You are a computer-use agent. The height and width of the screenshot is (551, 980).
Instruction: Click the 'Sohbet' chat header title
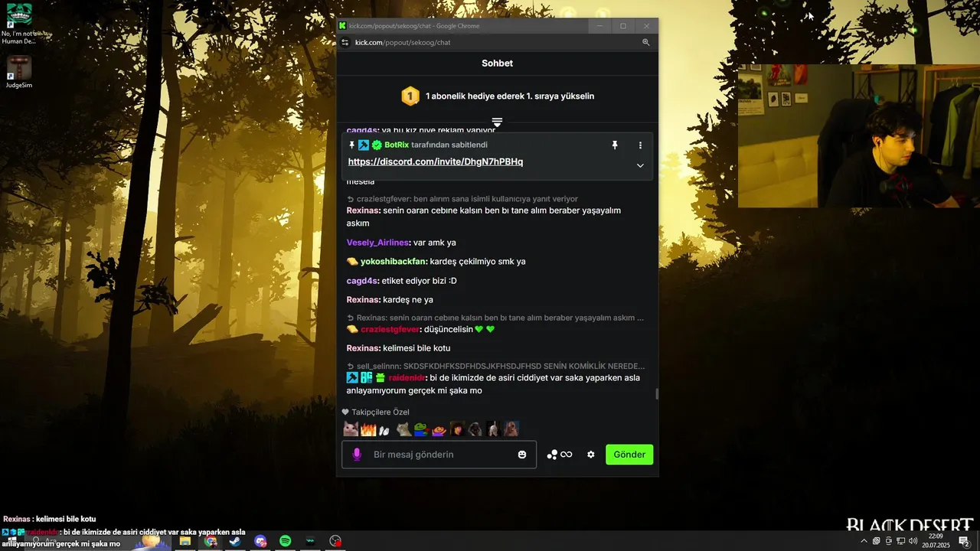497,64
